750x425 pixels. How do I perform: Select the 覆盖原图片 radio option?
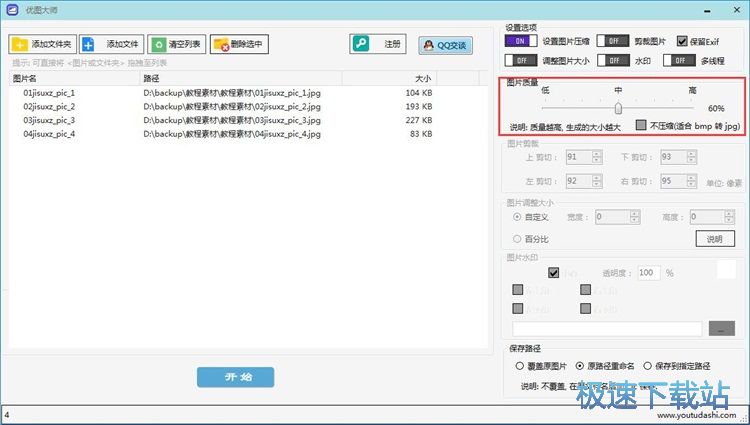coord(519,366)
